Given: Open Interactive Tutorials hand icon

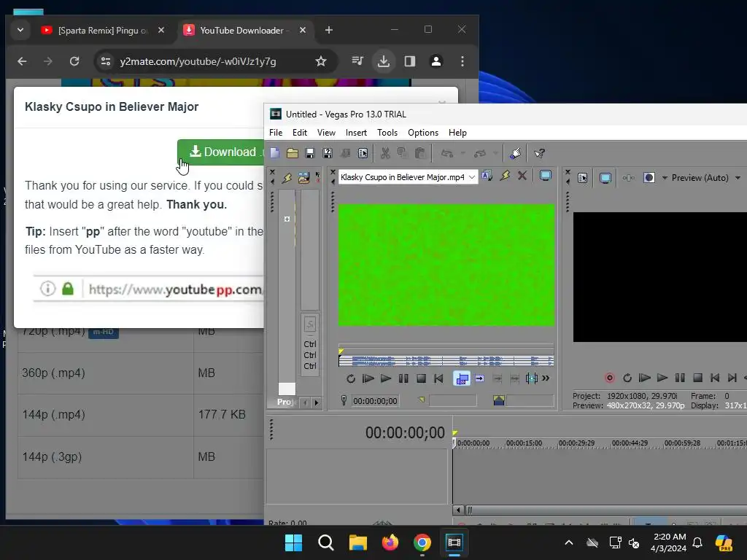Looking at the screenshot, I should (x=515, y=153).
